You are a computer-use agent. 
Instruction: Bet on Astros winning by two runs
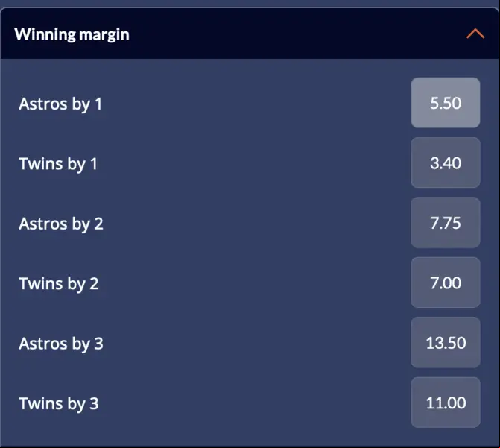(x=446, y=223)
